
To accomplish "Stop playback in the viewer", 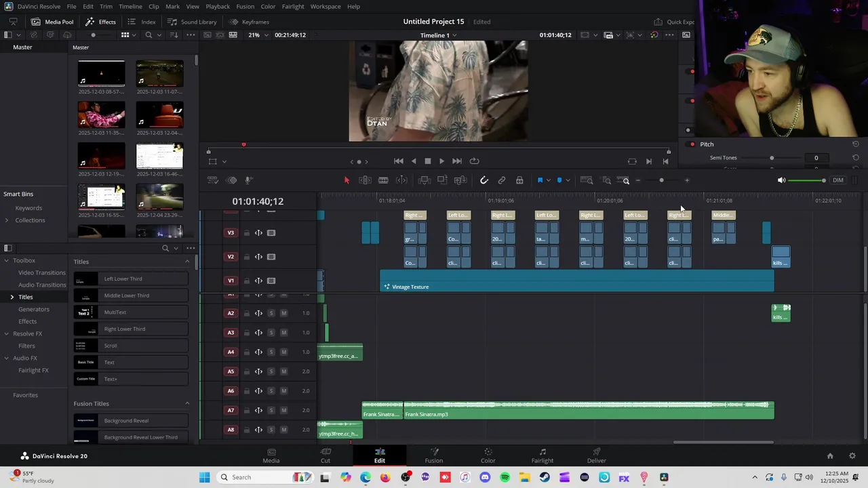I will (428, 161).
